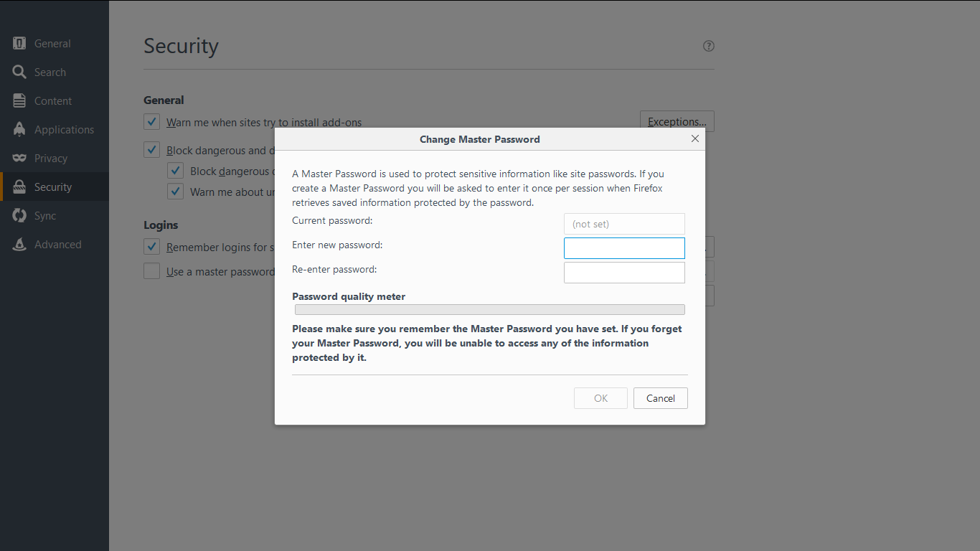This screenshot has height=551, width=980.
Task: Select the Sync arrows icon in sidebar
Action: [x=19, y=215]
